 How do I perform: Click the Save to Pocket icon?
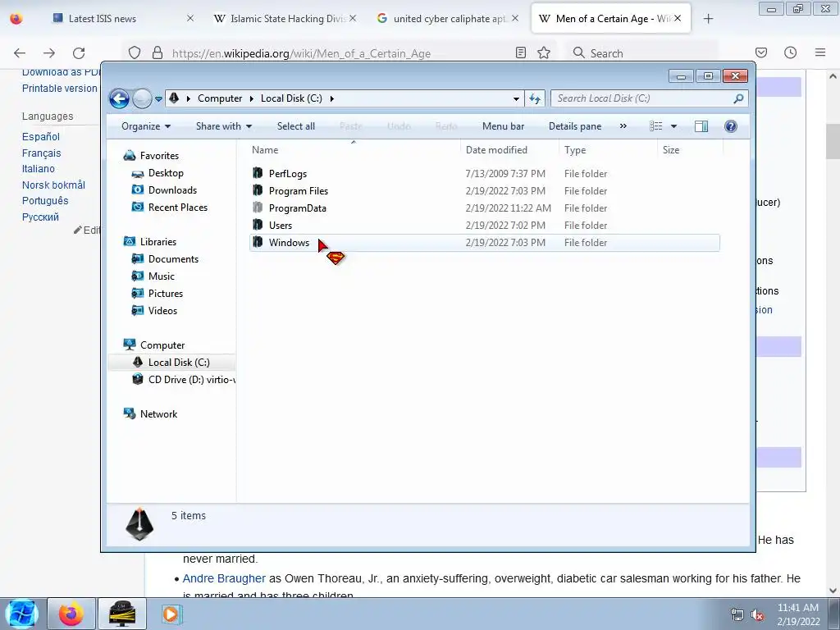[x=761, y=52]
